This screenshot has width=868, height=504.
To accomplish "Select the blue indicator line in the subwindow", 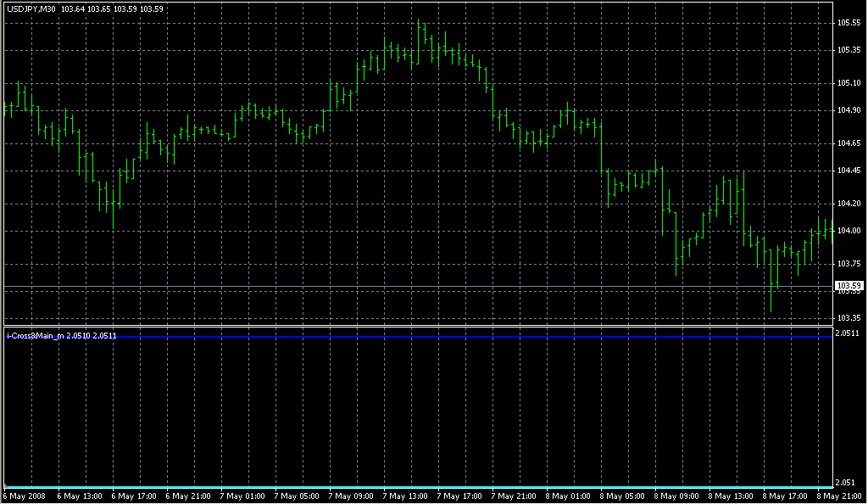I will tap(418, 337).
